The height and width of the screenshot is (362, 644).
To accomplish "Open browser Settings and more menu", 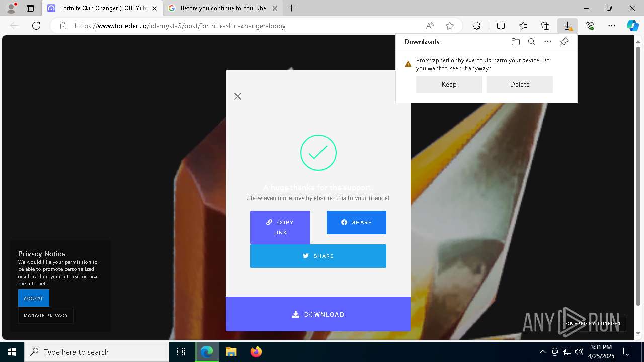I will tap(611, 26).
